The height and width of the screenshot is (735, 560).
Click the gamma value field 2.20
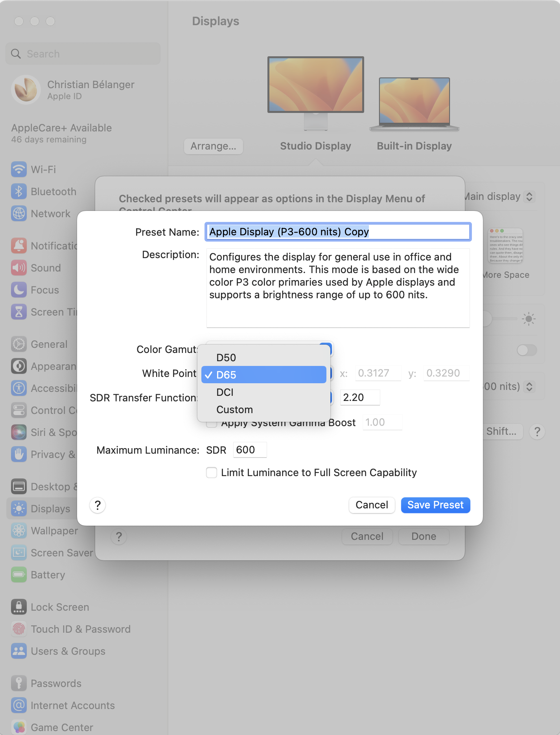click(360, 397)
